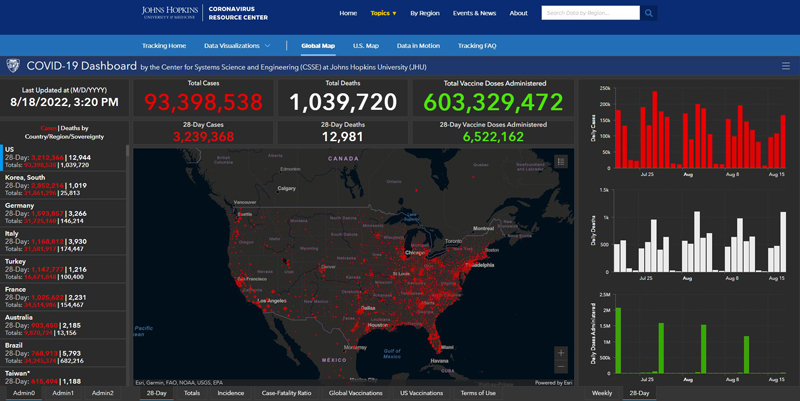This screenshot has height=401, width=800.
Task: Switch to the Incidence map tab
Action: 230,393
